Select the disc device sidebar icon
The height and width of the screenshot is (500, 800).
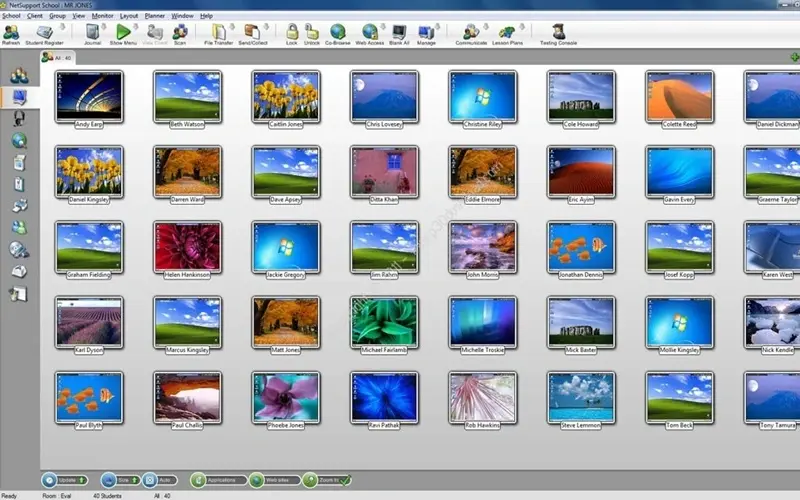pos(19,249)
